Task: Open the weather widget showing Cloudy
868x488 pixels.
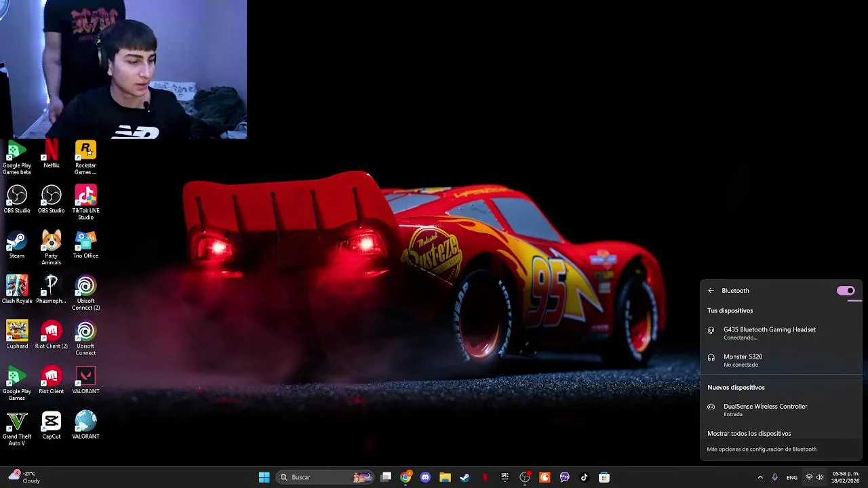Action: coord(24,477)
